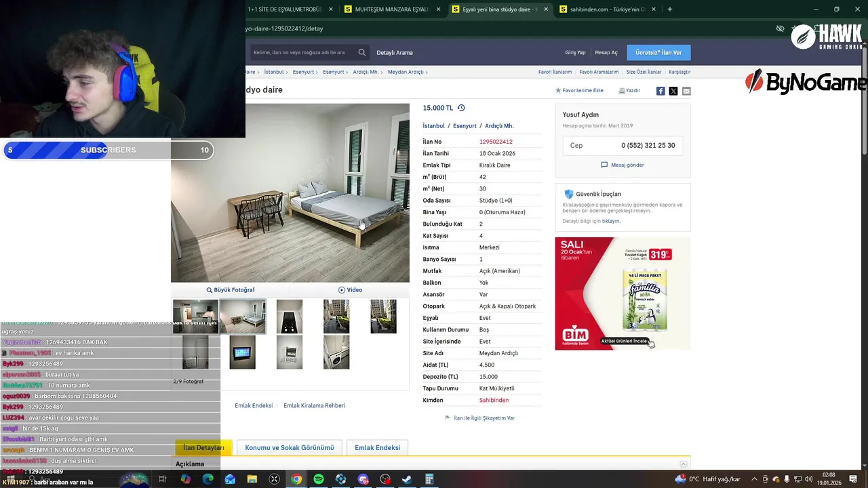Open Emlak Kiralama Rehberi link
The image size is (868, 488).
point(314,405)
